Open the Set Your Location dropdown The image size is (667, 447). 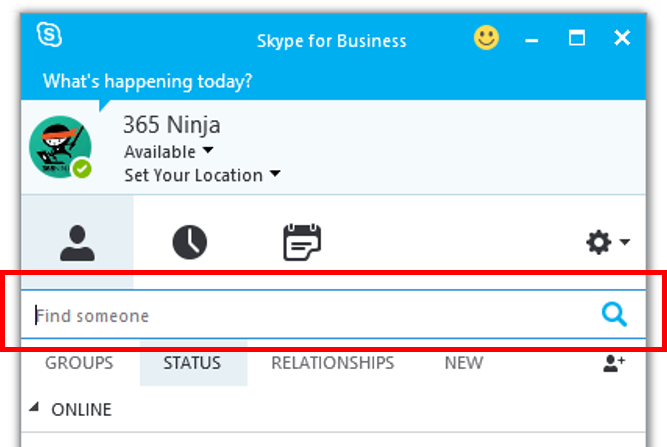click(202, 175)
